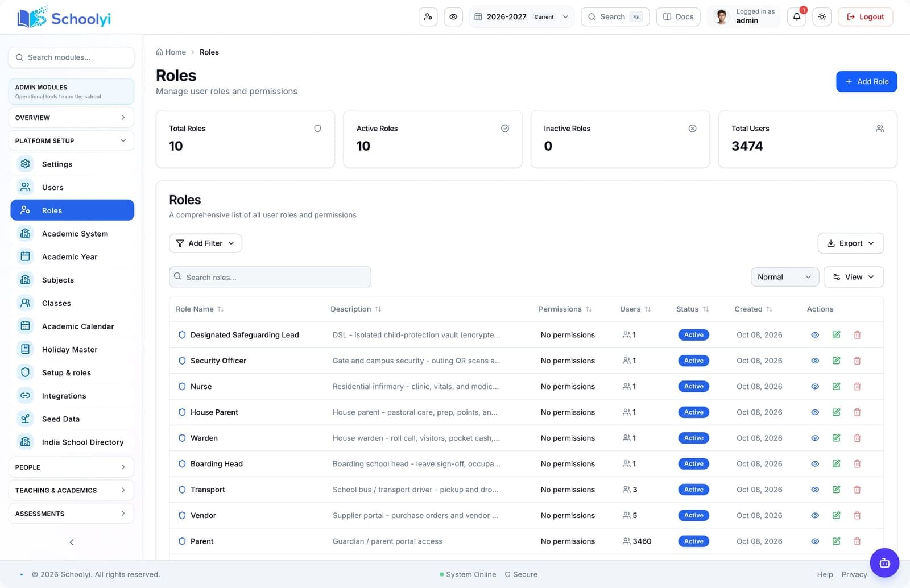This screenshot has height=588, width=910.
Task: View the Security Officer role details
Action: point(815,361)
